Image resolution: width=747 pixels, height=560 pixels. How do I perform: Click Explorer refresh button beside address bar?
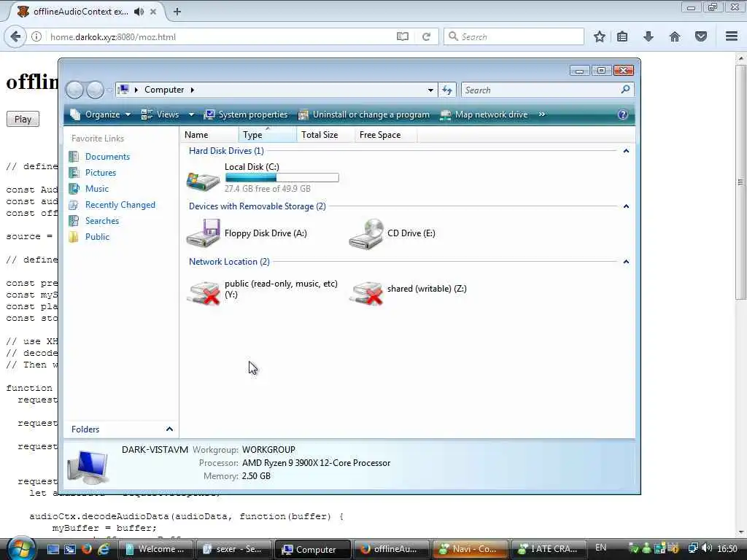tap(447, 90)
